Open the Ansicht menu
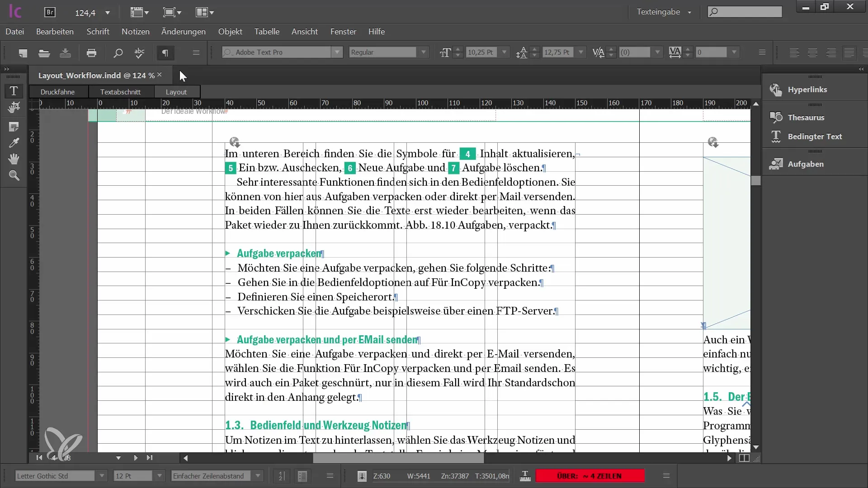This screenshot has height=488, width=868. (305, 32)
